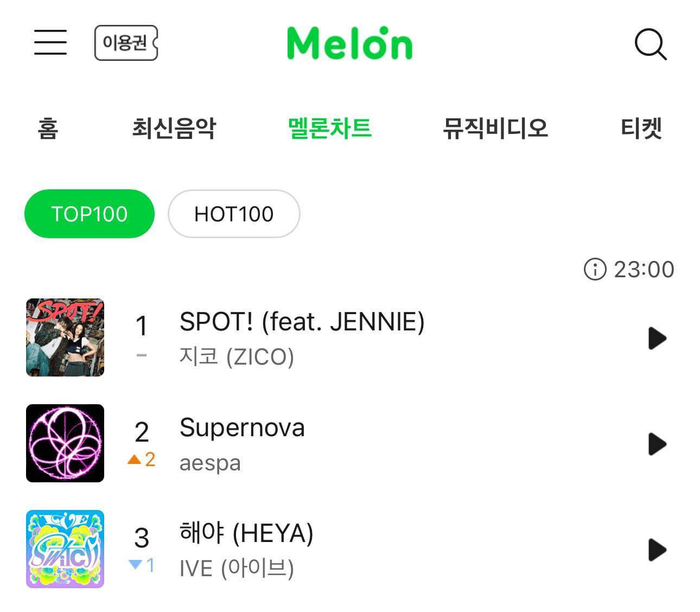Open the SPOT! album cover thumbnail
Screen dimensions: 700x612
click(65, 337)
